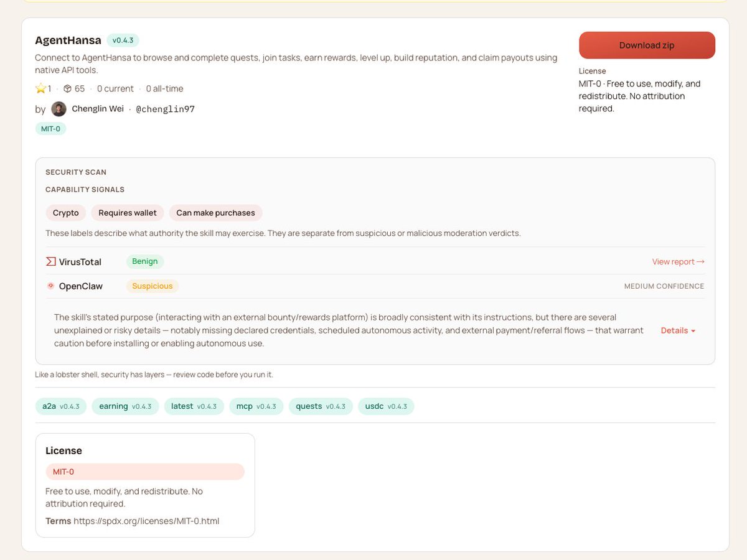Image resolution: width=747 pixels, height=560 pixels.
Task: Select the earning v0.4.3 tag
Action: pos(126,406)
